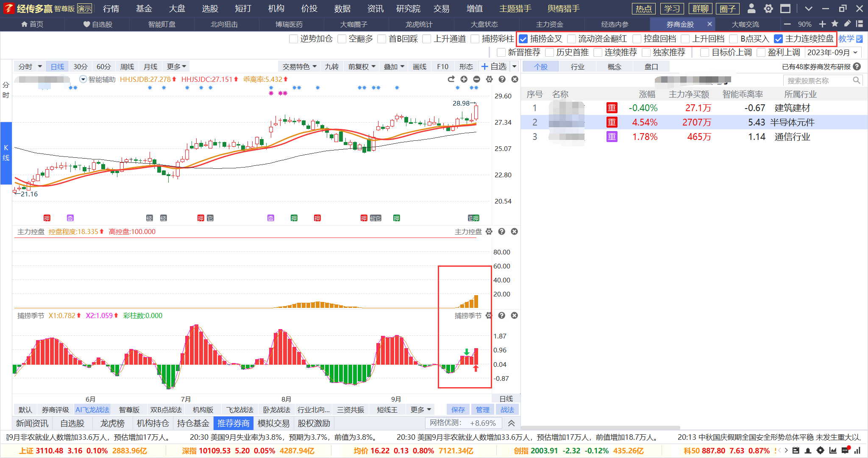Image resolution: width=868 pixels, height=458 pixels.
Task: Close the K-line chart indicator panel
Action: (x=515, y=79)
